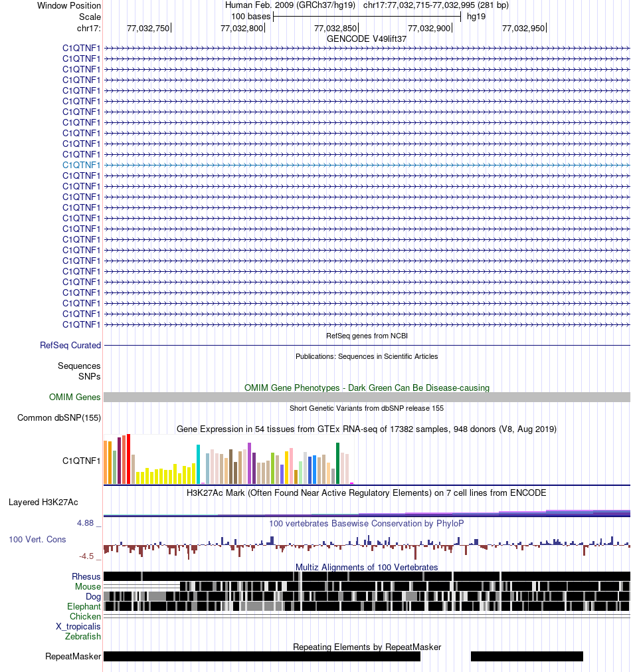Open the GTEx Gene Expression track title
Viewport: 631px width, 672px height.
point(367,429)
